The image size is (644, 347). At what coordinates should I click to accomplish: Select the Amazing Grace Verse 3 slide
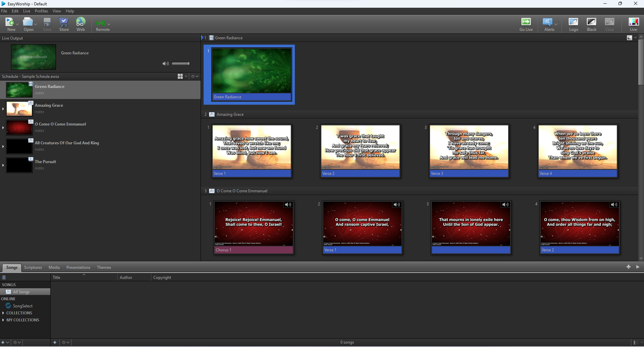click(x=469, y=151)
